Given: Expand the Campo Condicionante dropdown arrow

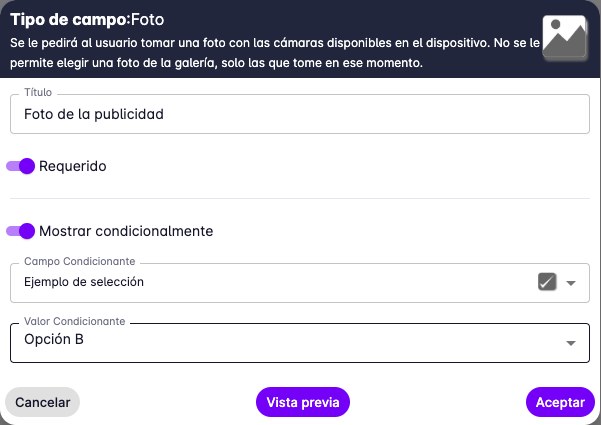Looking at the screenshot, I should [572, 283].
